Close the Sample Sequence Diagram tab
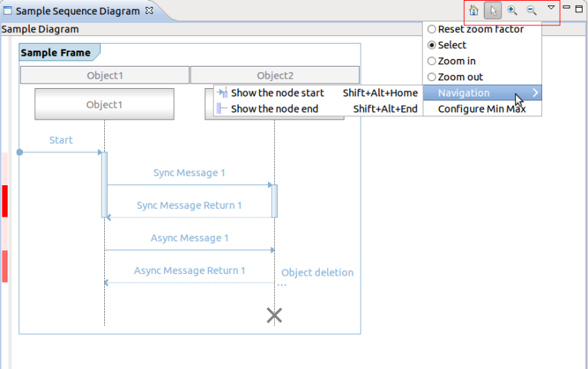Screen dimensions: 588x369 coord(149,11)
